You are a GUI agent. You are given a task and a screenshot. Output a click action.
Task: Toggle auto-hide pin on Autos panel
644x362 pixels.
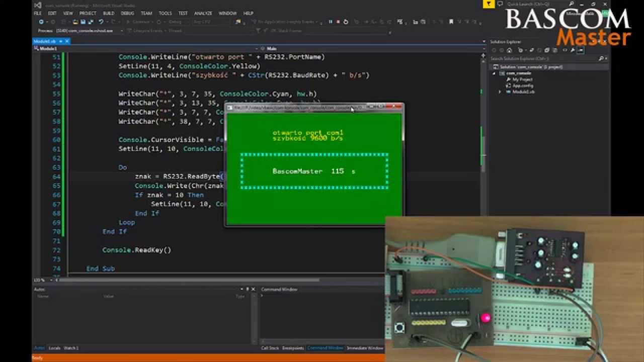[x=248, y=289]
